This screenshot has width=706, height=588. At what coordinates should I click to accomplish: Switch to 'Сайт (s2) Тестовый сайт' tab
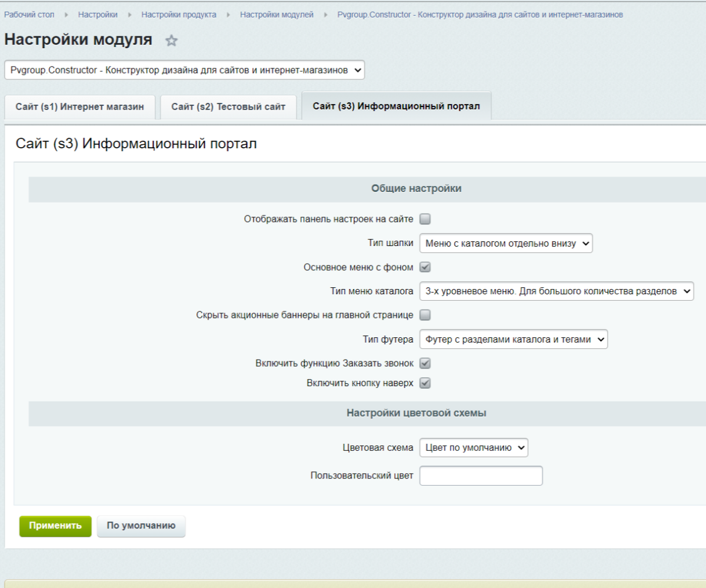(228, 107)
